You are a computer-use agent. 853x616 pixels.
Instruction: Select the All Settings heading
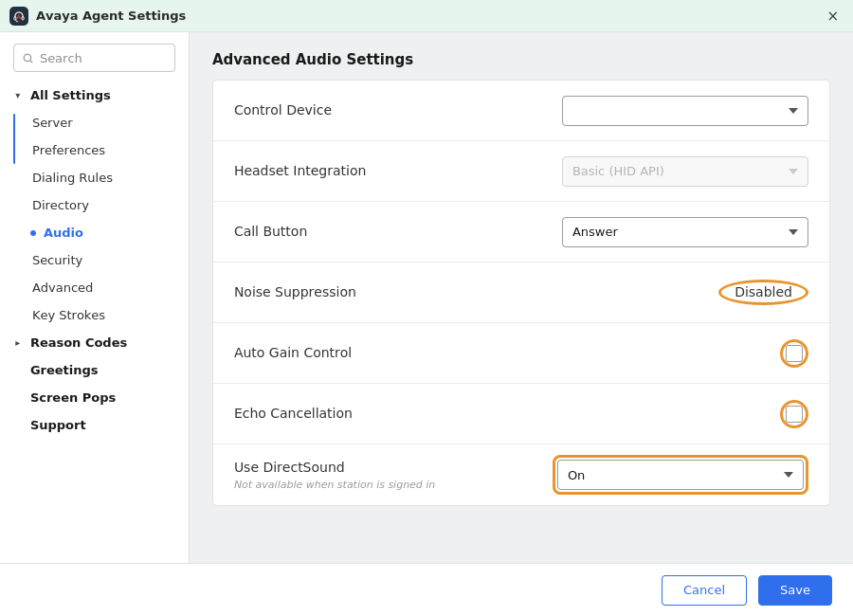coord(70,95)
